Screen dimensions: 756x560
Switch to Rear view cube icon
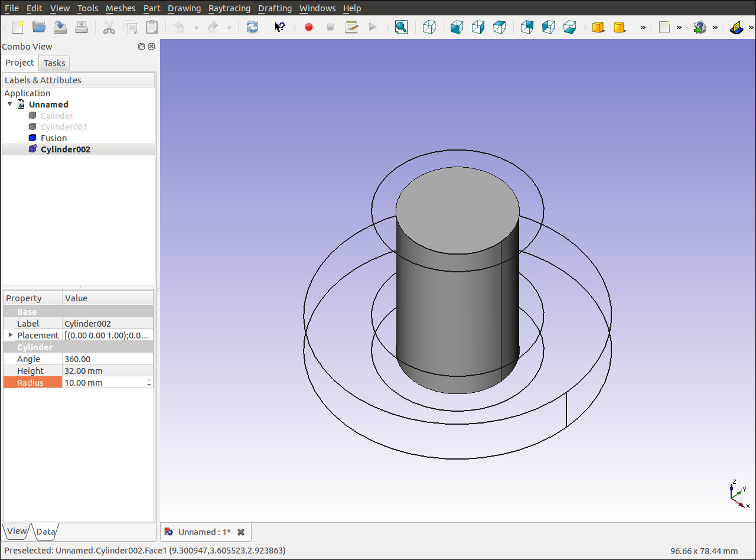pyautogui.click(x=527, y=27)
